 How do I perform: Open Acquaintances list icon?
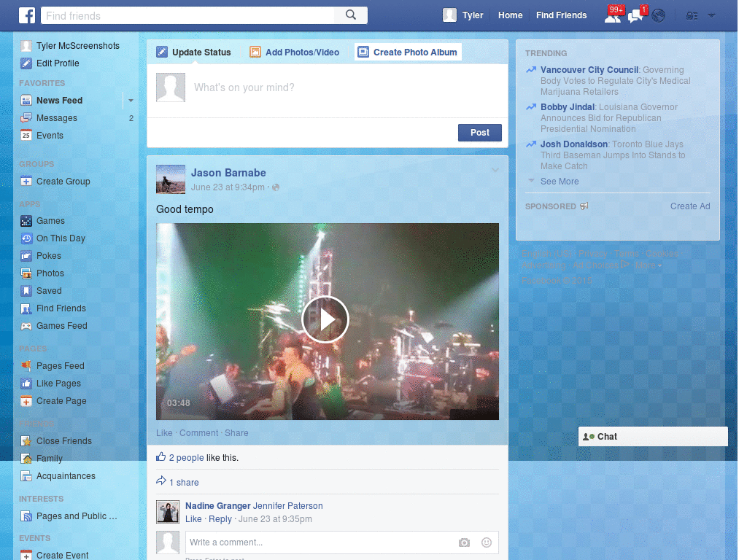tap(26, 476)
